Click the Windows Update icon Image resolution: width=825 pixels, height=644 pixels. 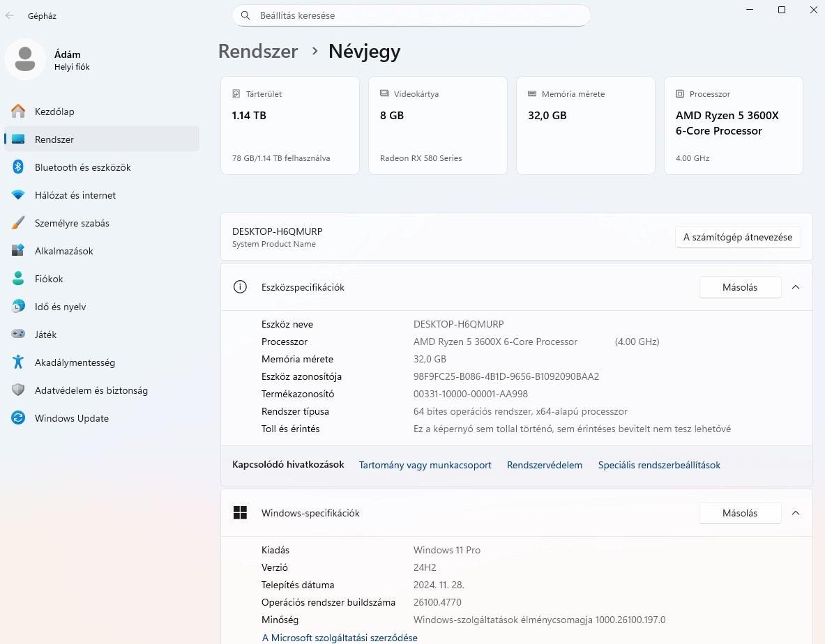click(x=18, y=418)
